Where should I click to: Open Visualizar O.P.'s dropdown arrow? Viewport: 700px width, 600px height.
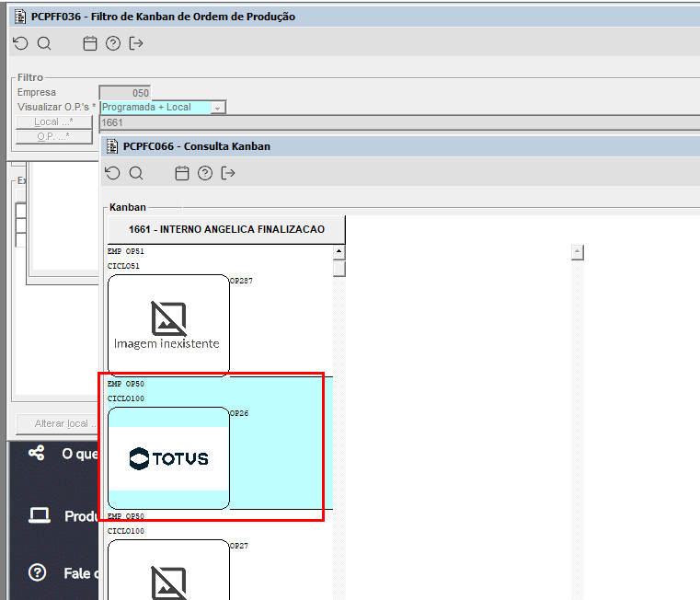click(217, 108)
